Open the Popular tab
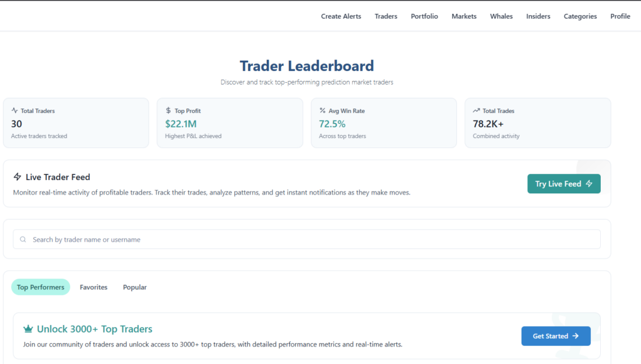This screenshot has width=641, height=364. (135, 287)
